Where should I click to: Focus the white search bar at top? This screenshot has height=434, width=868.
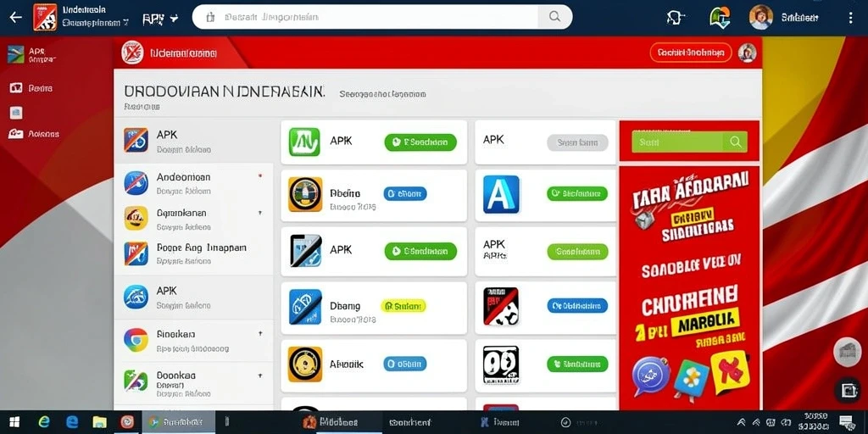[x=382, y=17]
